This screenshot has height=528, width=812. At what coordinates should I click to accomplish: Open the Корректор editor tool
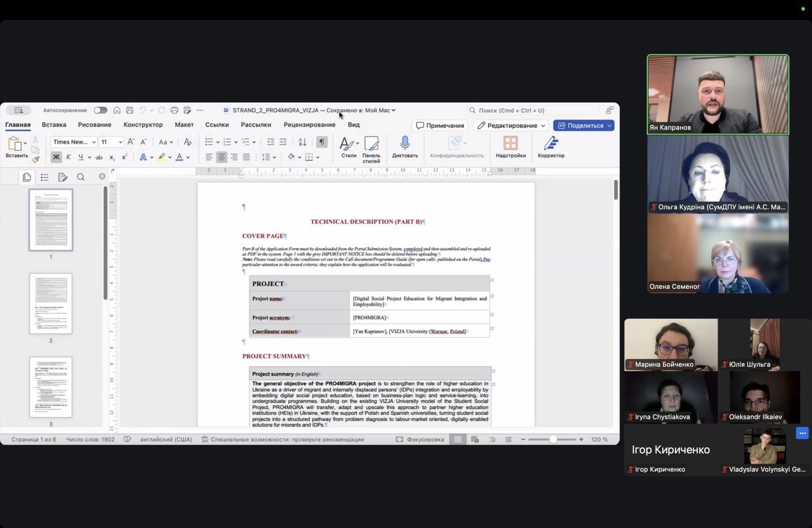coord(551,147)
